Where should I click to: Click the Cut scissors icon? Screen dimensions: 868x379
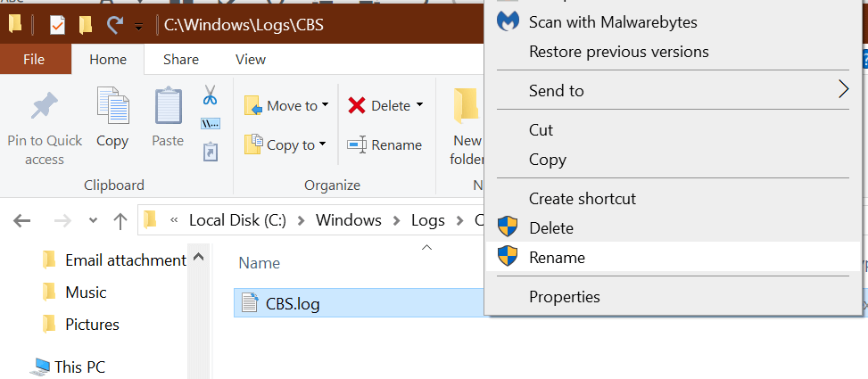point(210,95)
